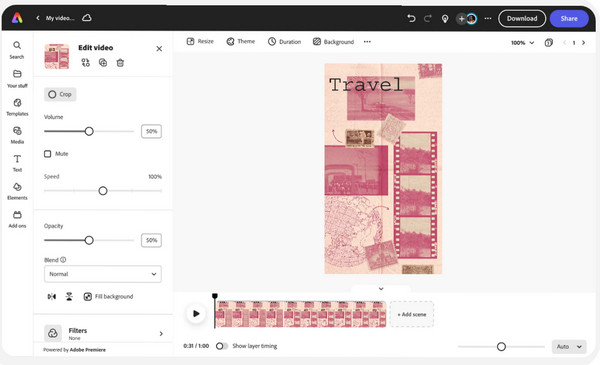Toggle Show layer timing switch
This screenshot has height=365, width=600.
(222, 346)
